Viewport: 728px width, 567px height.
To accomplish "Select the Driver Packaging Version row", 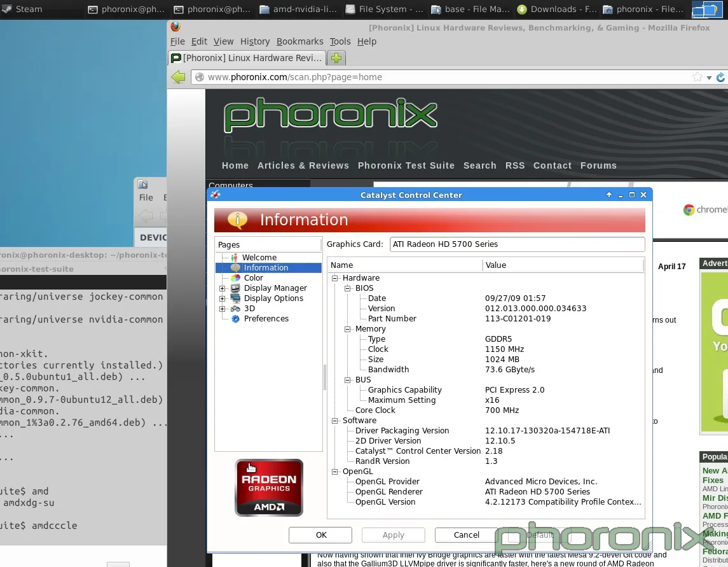I will click(x=486, y=431).
